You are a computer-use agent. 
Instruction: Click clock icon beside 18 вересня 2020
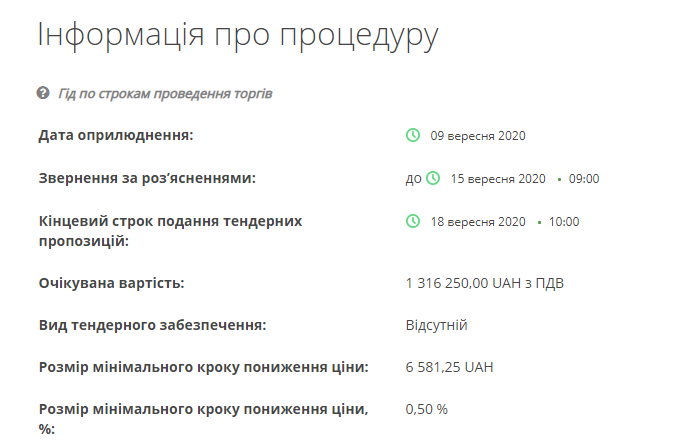[x=412, y=221]
